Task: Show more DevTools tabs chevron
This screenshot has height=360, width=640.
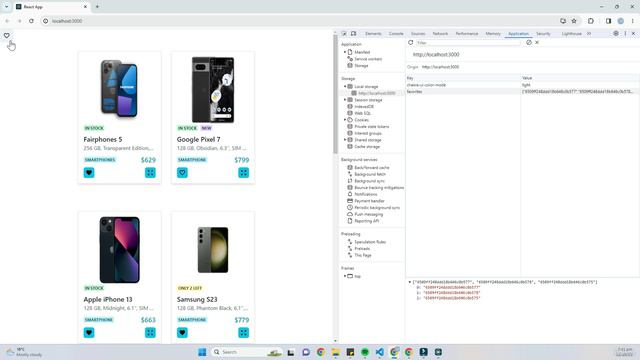Action: coord(589,33)
